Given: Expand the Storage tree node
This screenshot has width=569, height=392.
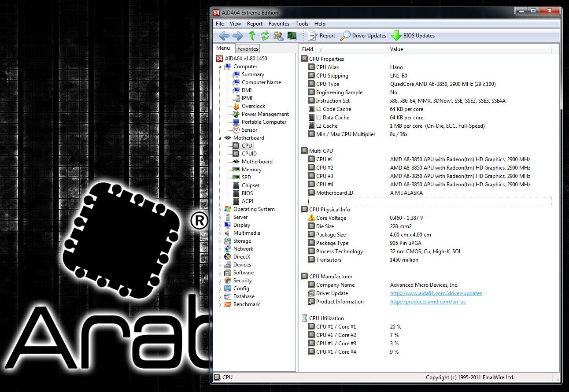Looking at the screenshot, I should pos(220,241).
